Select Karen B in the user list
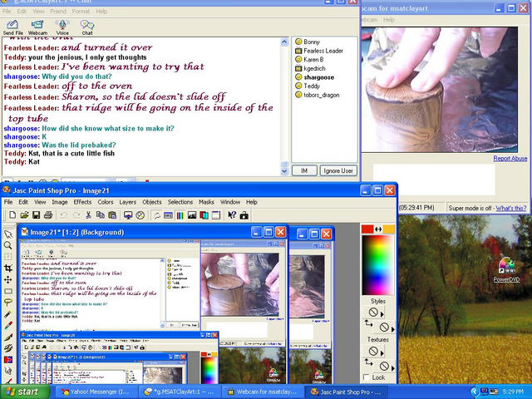 [x=309, y=59]
